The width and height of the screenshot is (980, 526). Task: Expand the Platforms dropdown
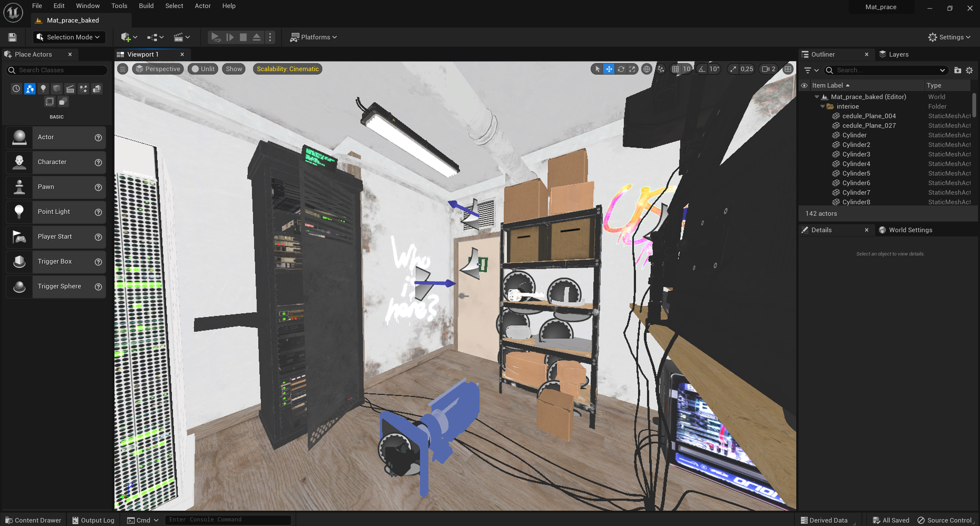[x=314, y=37]
